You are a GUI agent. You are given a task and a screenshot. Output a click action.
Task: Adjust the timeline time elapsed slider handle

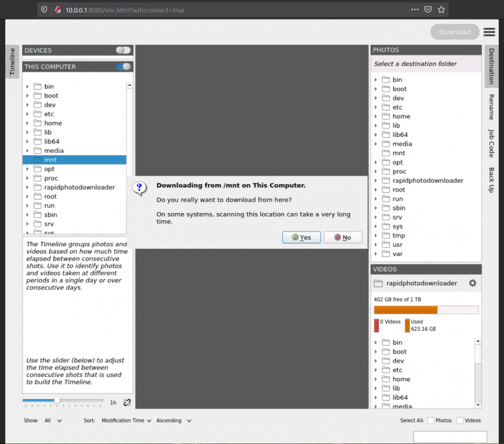57,400
